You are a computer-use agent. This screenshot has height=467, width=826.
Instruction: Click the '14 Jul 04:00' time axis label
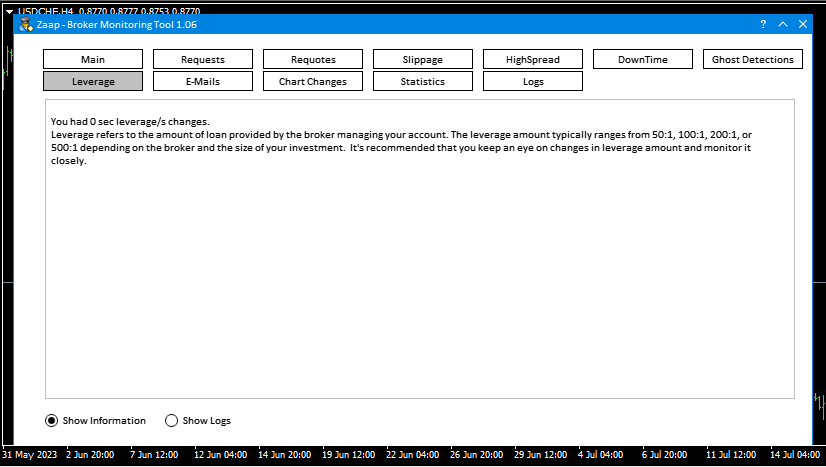(x=795, y=455)
